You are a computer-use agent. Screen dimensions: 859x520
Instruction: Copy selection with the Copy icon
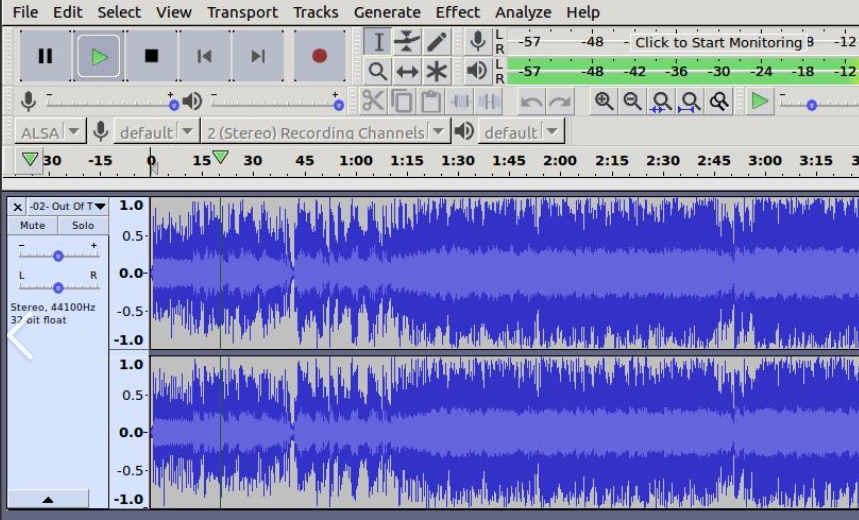[x=402, y=101]
